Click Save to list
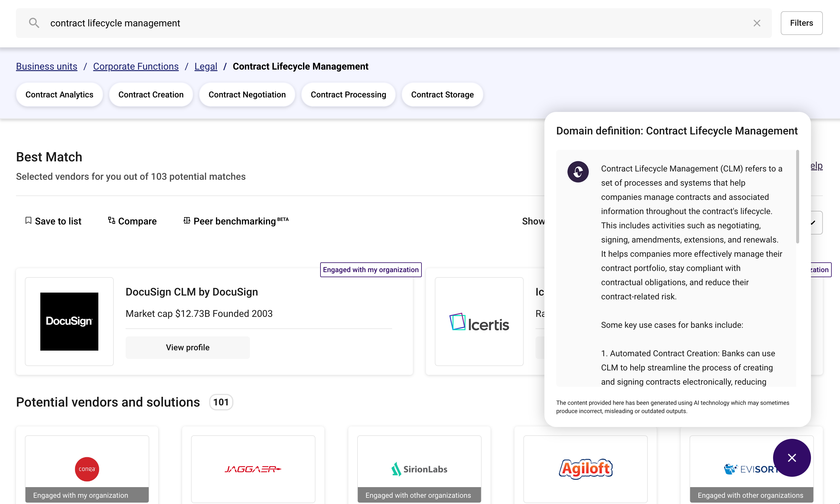The width and height of the screenshot is (840, 504). (53, 221)
